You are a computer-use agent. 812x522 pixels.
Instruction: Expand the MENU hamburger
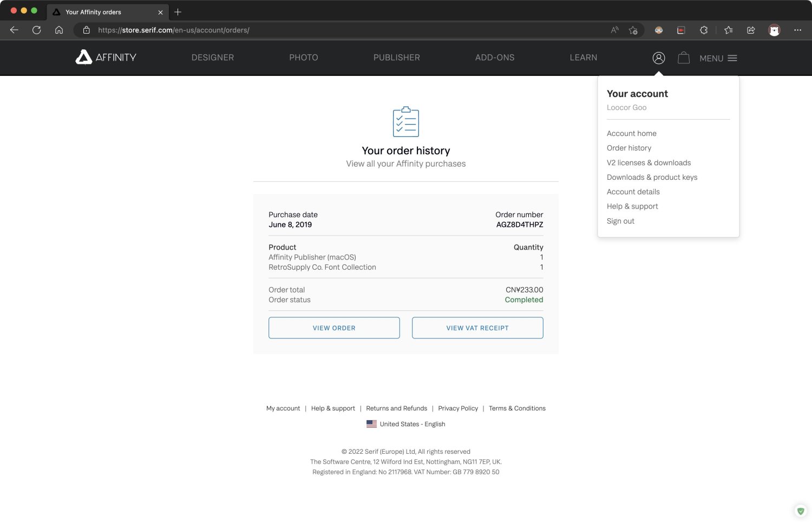pos(718,58)
